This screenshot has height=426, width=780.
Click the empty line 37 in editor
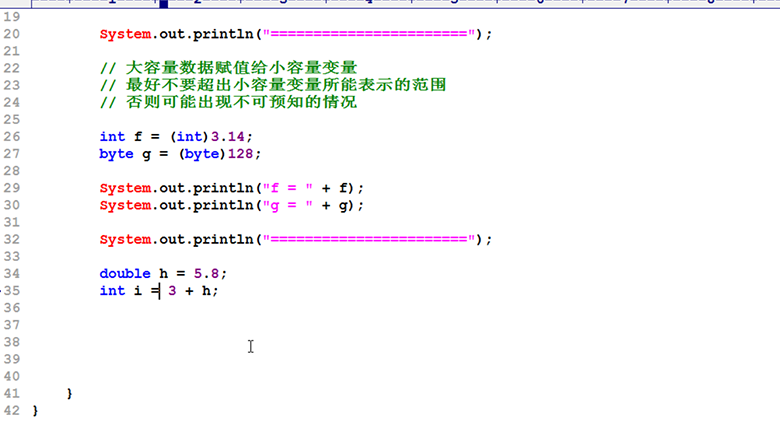(300, 325)
